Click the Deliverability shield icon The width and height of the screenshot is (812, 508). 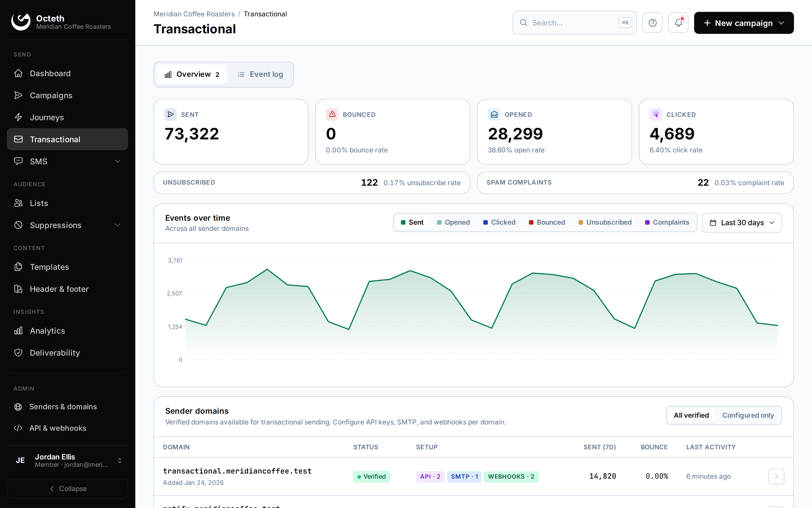coord(18,353)
